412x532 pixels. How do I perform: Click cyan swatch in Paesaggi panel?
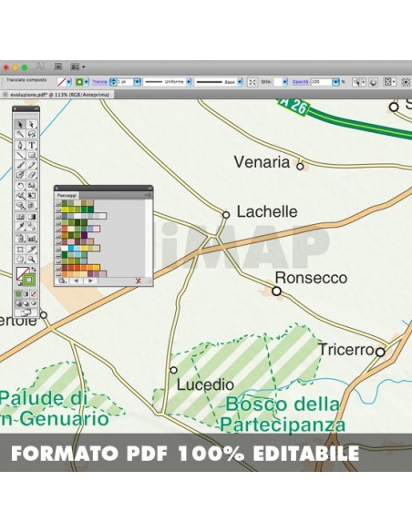tap(71, 249)
